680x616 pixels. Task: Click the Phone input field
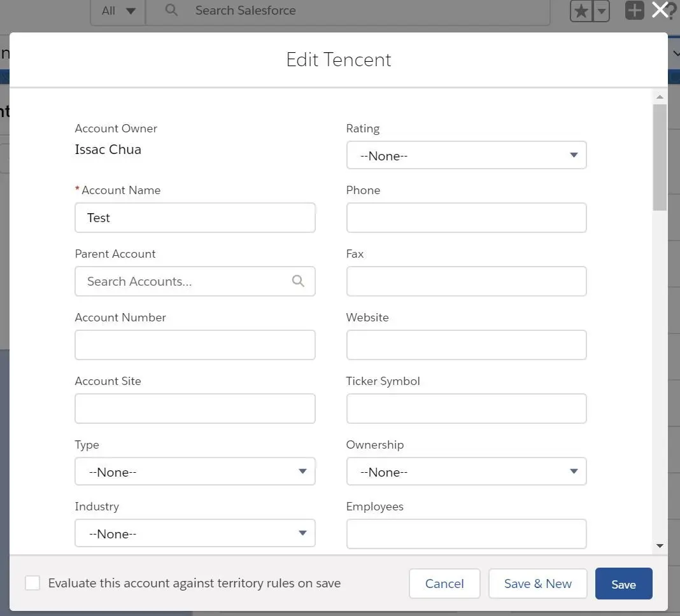pyautogui.click(x=466, y=218)
